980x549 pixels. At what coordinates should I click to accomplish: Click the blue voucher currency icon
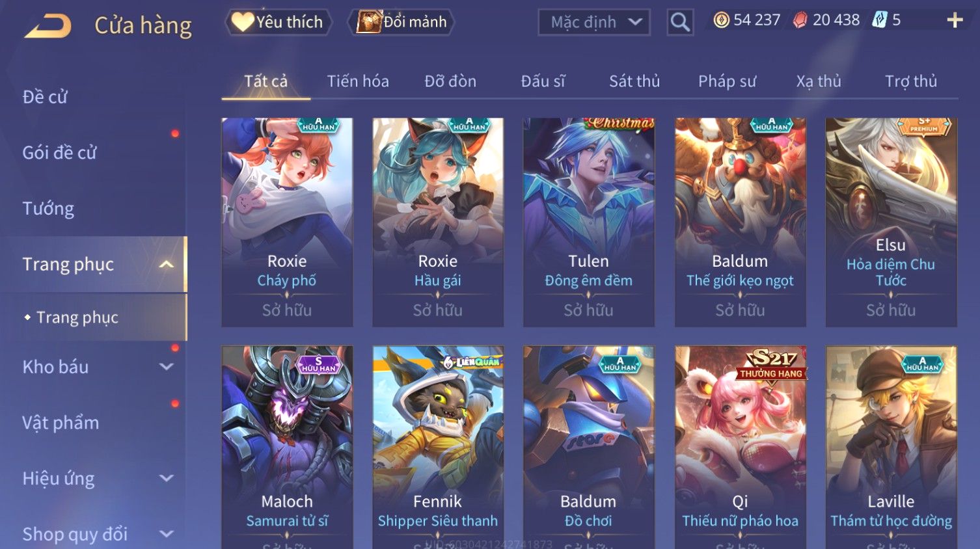[880, 20]
